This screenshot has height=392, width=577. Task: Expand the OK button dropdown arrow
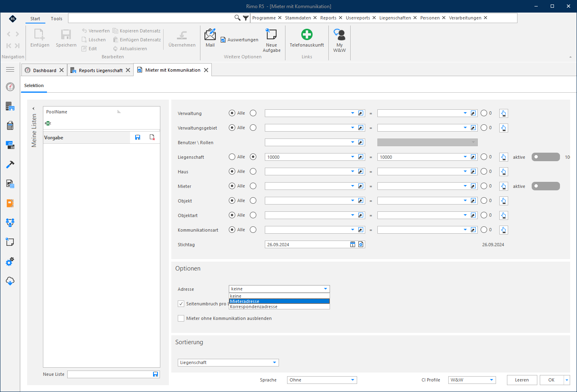point(566,380)
